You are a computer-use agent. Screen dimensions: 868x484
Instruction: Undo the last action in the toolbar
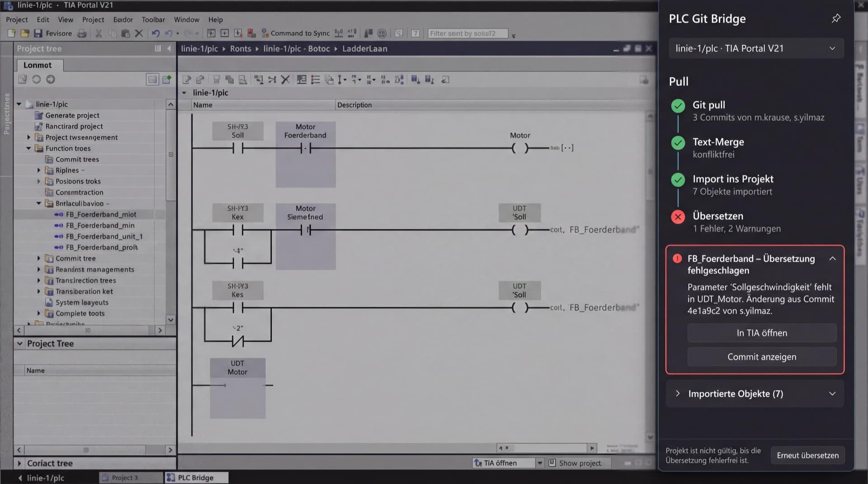coord(156,33)
